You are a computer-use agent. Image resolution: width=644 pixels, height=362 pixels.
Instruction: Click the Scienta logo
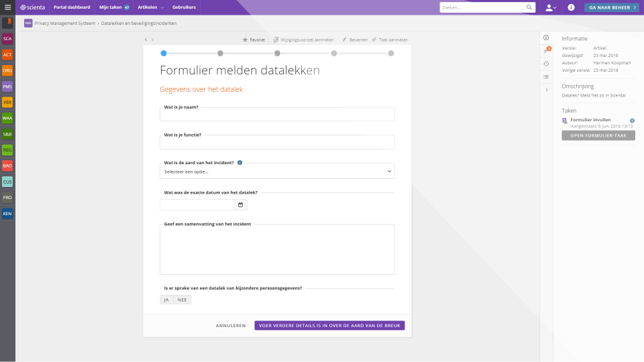click(32, 7)
